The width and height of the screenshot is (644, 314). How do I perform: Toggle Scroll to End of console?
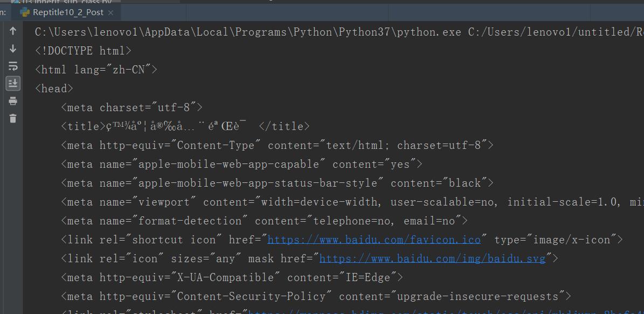(13, 83)
